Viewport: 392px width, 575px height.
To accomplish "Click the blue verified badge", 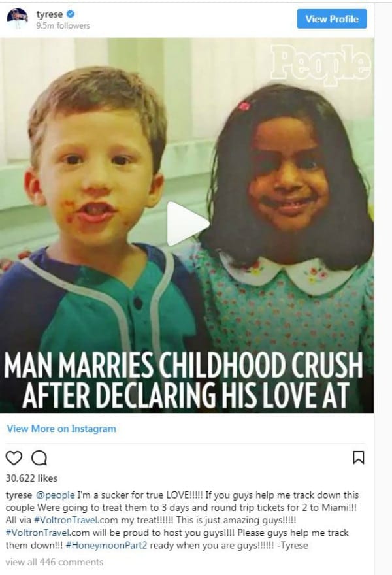I will [x=71, y=14].
